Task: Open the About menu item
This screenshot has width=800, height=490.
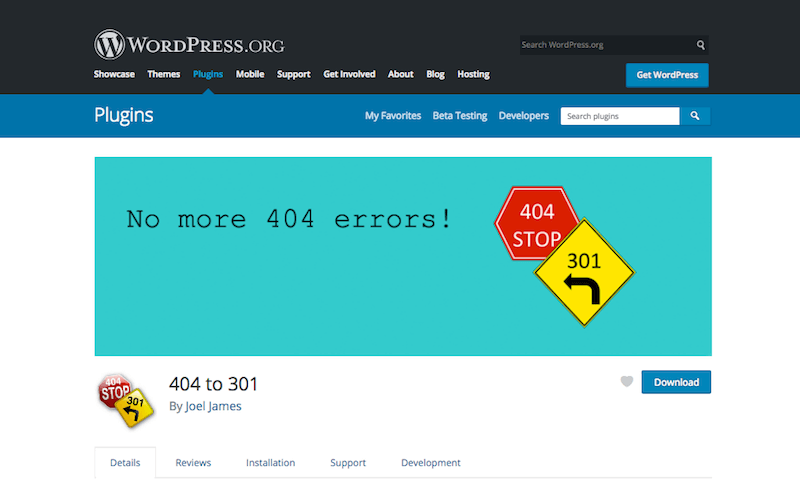Action: coord(401,74)
